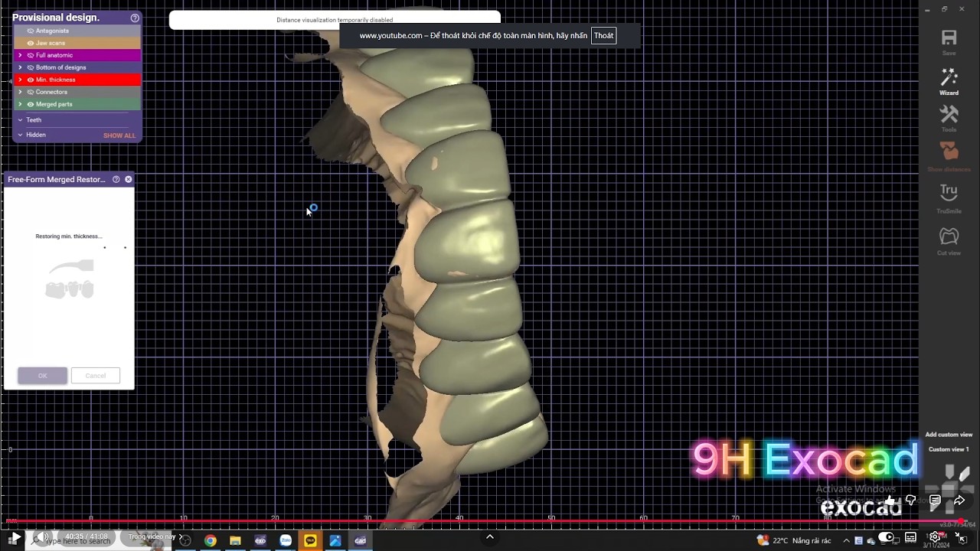Open the CAD application in taskbar

coord(360,540)
